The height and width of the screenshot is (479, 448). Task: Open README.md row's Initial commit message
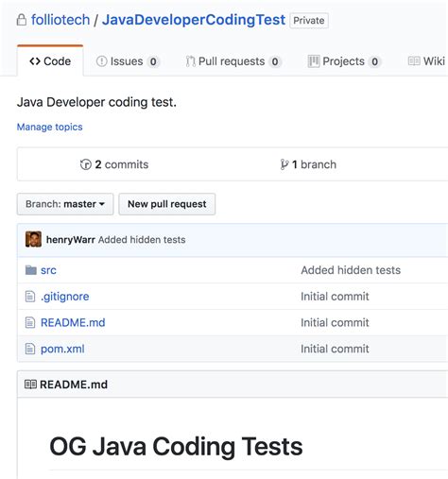[335, 322]
